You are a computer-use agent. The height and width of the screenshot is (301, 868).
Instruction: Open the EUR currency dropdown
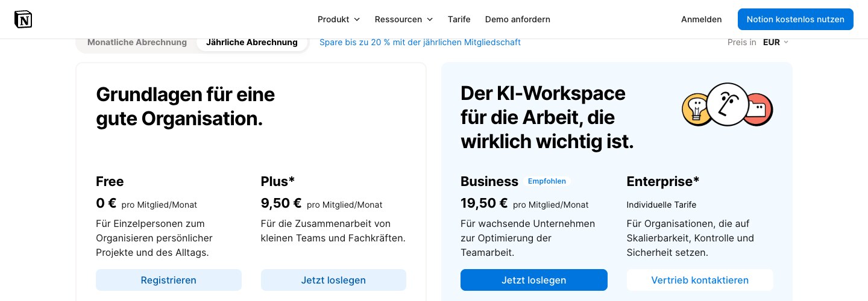click(776, 42)
